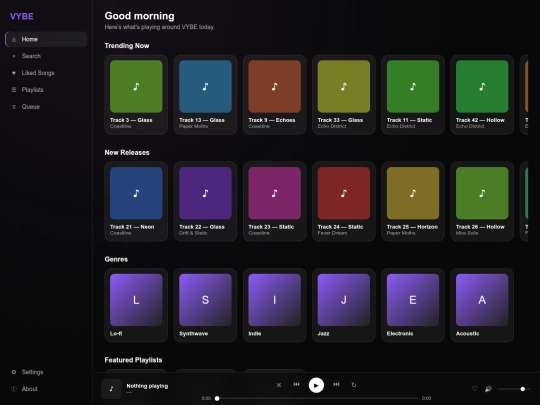Click the now-playing album art placeholder
Image resolution: width=540 pixels, height=405 pixels.
pos(111,389)
